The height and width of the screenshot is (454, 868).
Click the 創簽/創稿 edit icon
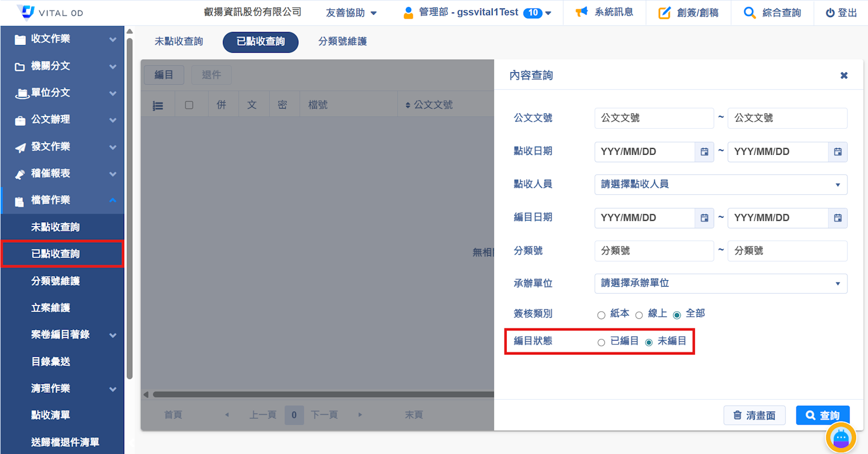click(x=664, y=13)
